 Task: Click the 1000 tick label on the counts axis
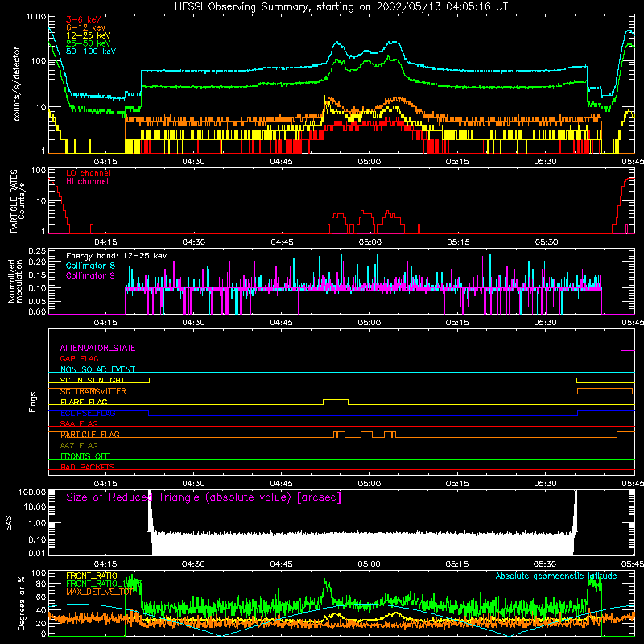coord(35,17)
